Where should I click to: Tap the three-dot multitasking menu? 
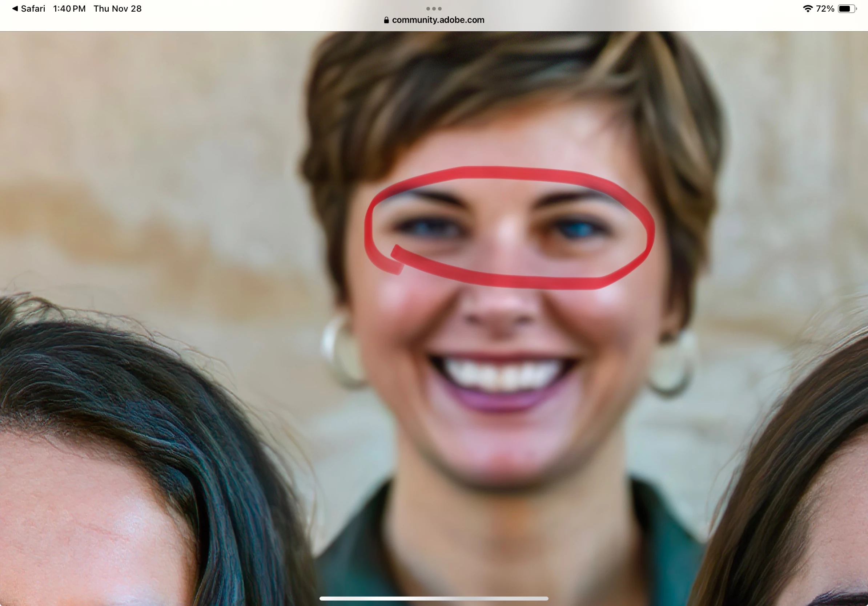point(434,8)
